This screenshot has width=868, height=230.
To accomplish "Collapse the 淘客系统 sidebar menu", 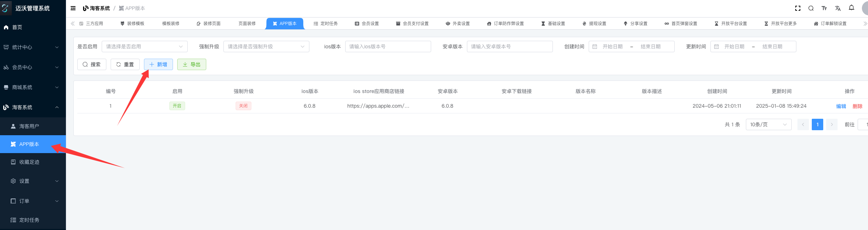I will click(33, 107).
